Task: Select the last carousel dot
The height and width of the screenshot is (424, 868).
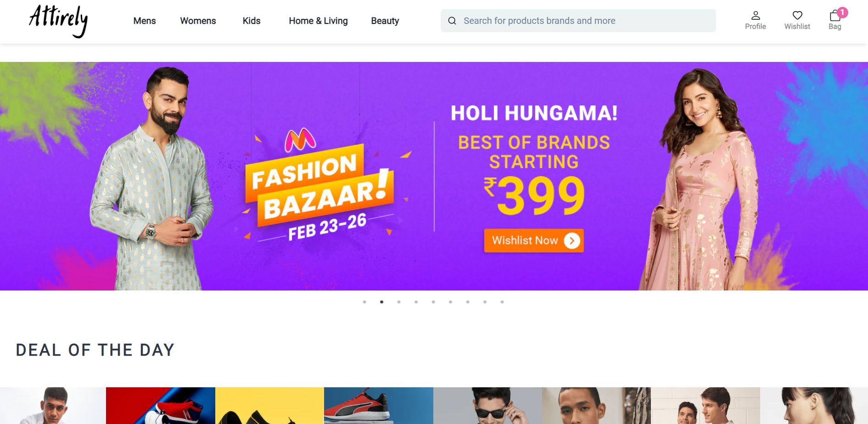Action: click(502, 302)
